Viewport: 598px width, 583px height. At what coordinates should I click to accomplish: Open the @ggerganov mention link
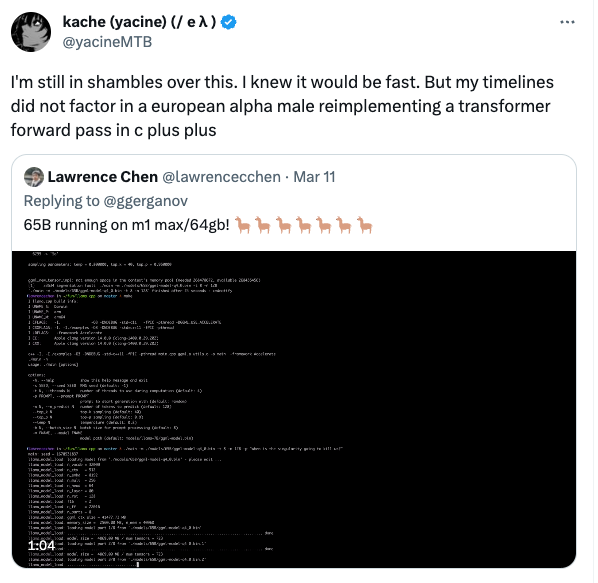point(146,201)
